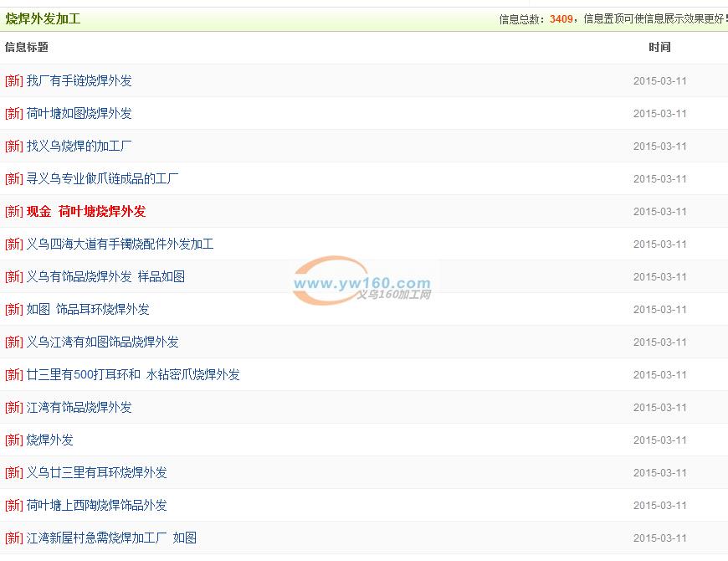Click the www.yw160.com watermark logo
Viewport: 728px width, 561px height.
coord(361,283)
